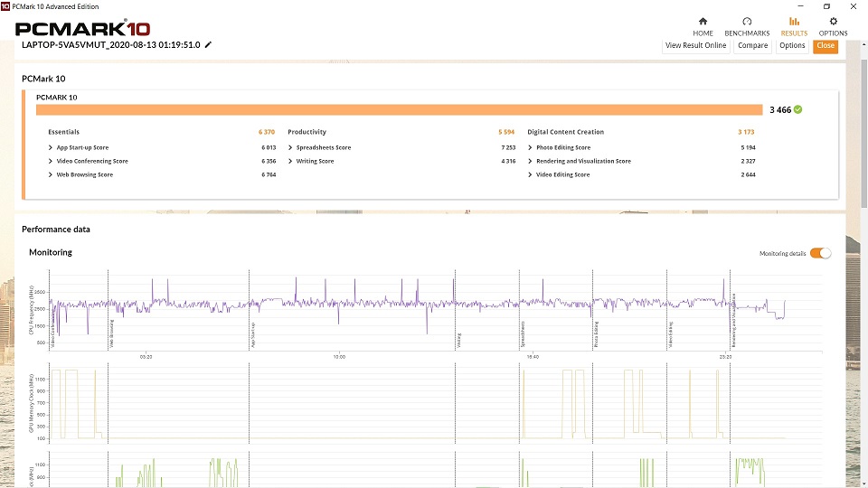
Task: Expand App Start-up Score details
Action: tap(51, 147)
